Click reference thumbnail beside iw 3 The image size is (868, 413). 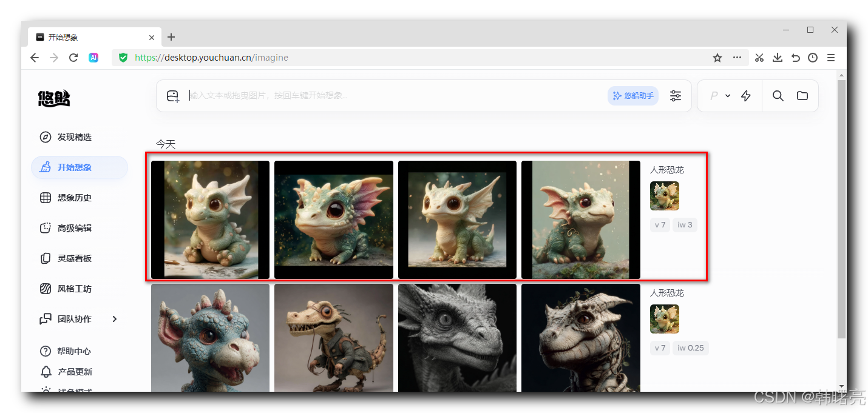665,196
